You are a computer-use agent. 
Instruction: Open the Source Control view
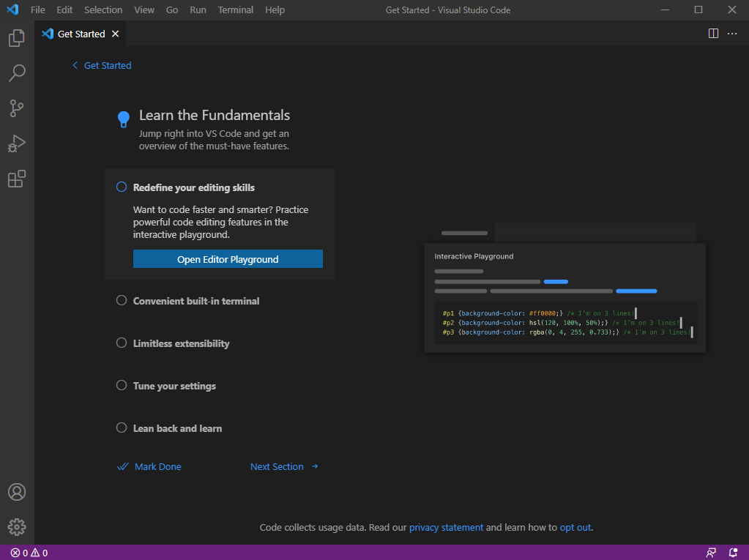point(17,108)
